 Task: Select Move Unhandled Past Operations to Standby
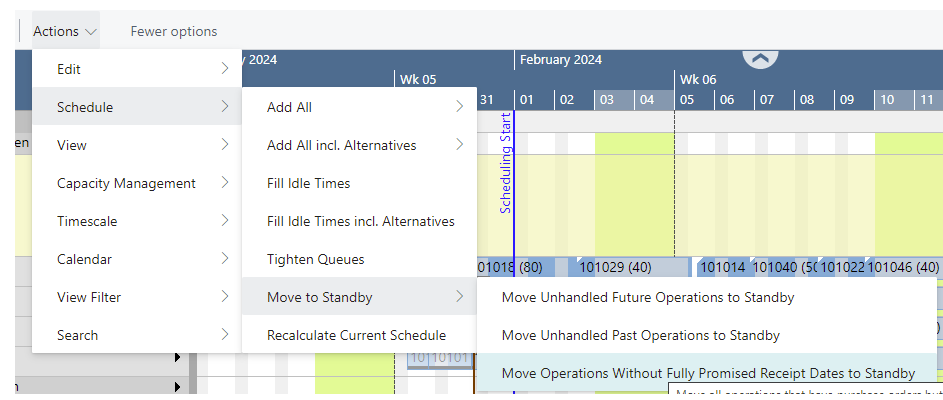[x=707, y=334]
